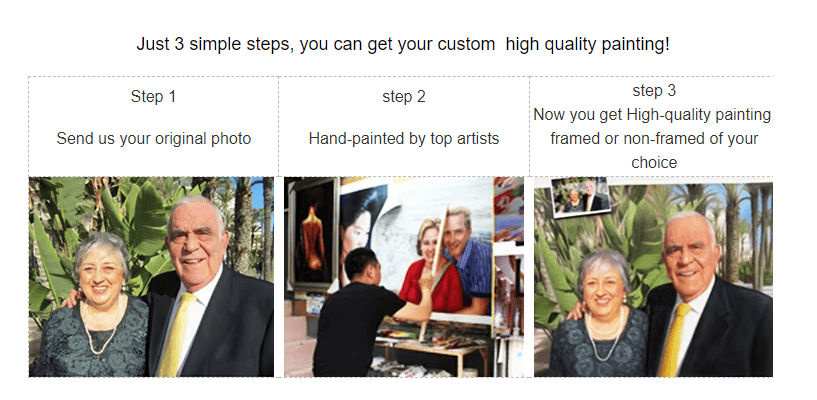Select the "Step 1" heading

pos(153,97)
